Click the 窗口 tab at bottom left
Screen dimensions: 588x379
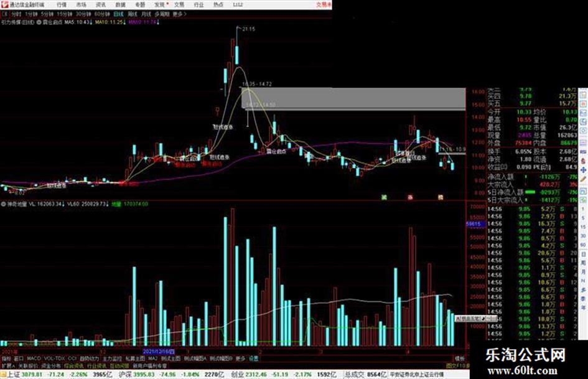19,358
